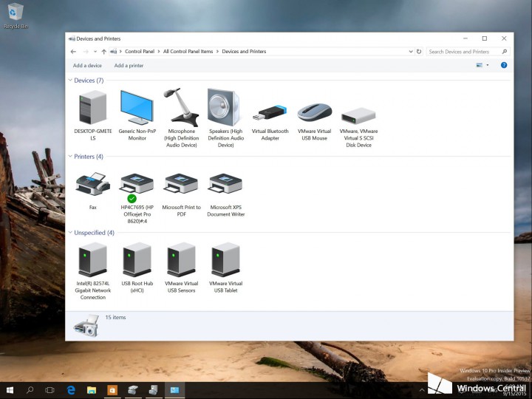Select the VMware Virtual S SCSI Disk Device icon
The image size is (532, 399).
pos(358,116)
